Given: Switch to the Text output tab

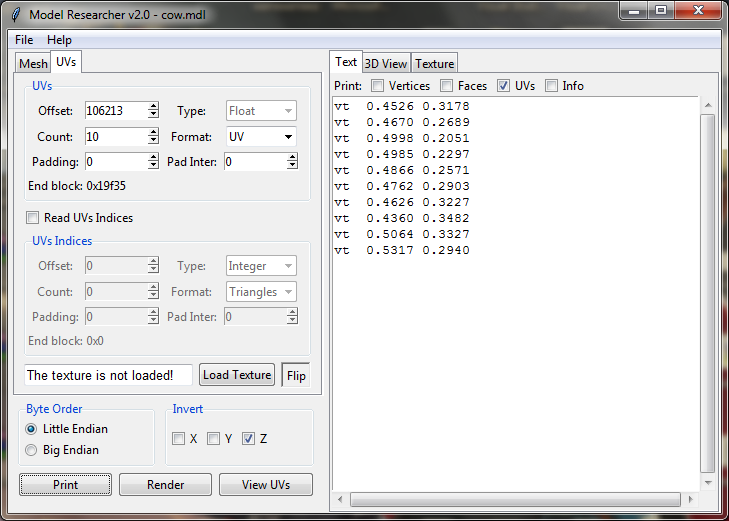Looking at the screenshot, I should pos(346,62).
